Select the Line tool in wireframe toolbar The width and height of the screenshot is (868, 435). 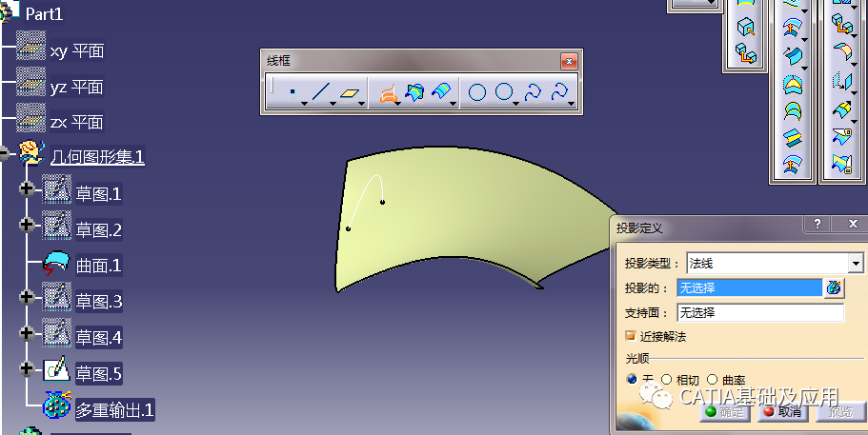321,91
